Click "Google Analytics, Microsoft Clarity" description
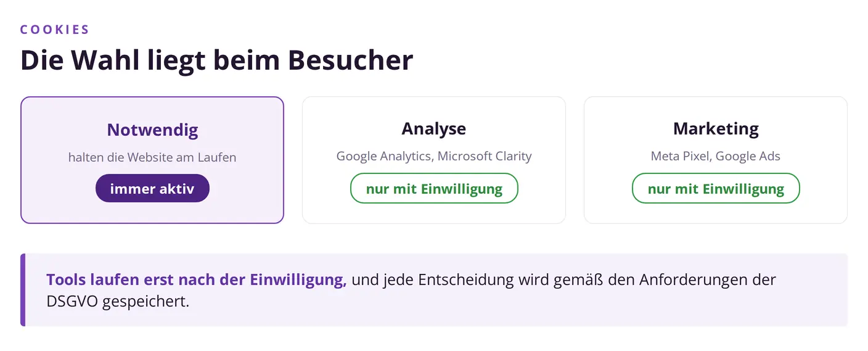The image size is (868, 351). (x=434, y=156)
